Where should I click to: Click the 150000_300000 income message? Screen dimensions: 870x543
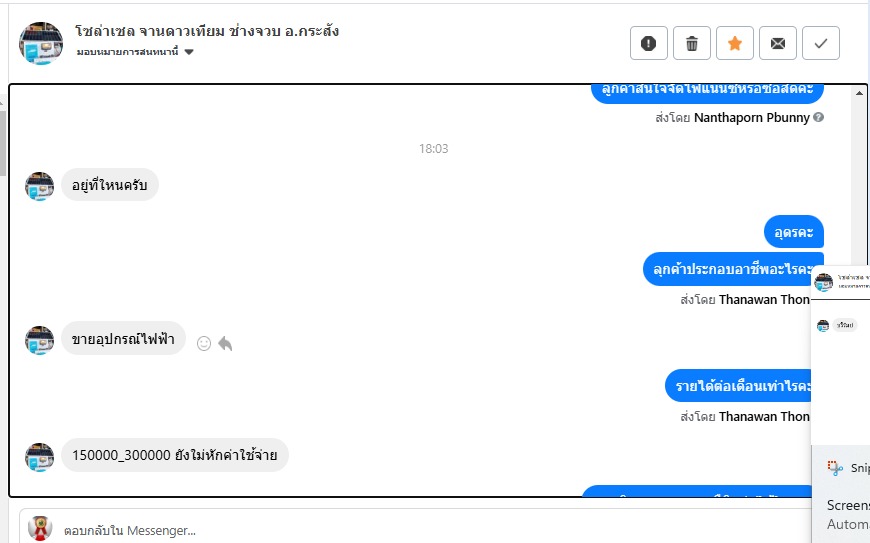(175, 455)
